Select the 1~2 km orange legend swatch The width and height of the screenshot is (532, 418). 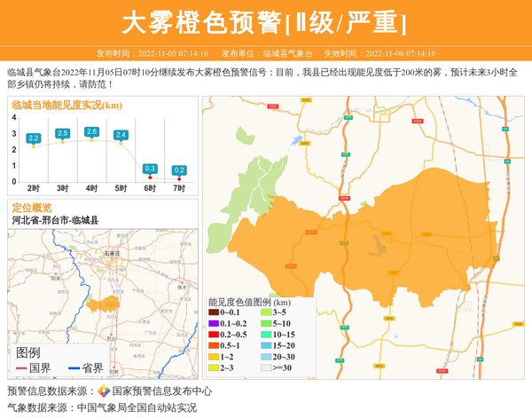click(214, 356)
